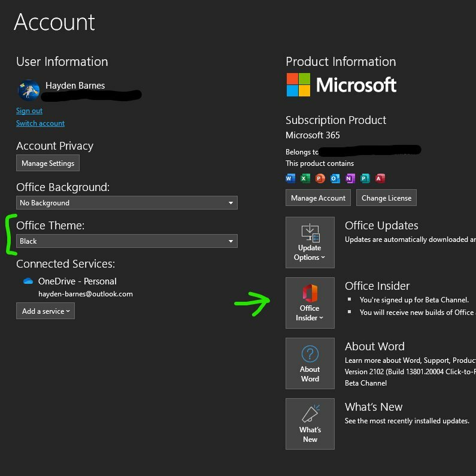Click the OneNote app icon
The image size is (476, 476).
point(350,178)
